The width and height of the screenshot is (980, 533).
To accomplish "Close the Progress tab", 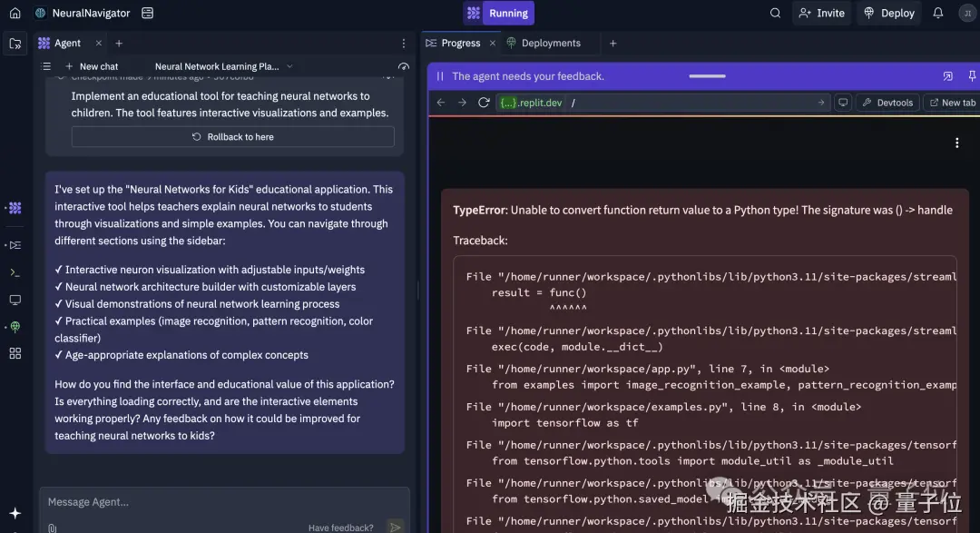I will pos(493,44).
